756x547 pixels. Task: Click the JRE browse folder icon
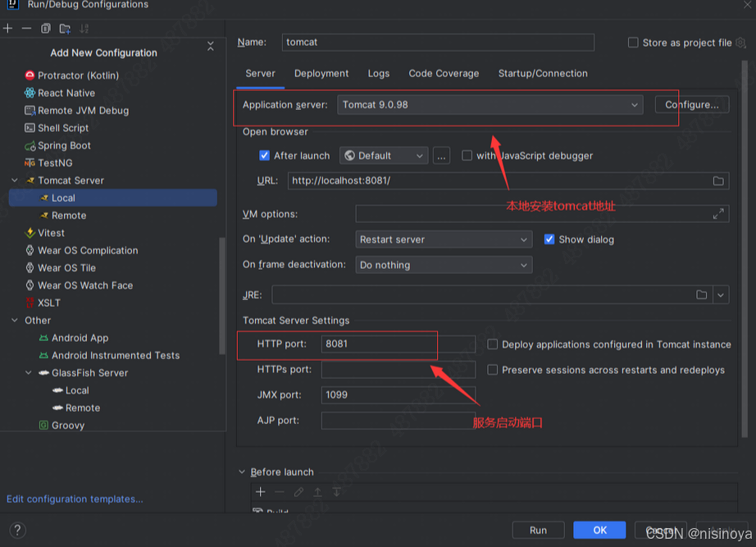702,294
